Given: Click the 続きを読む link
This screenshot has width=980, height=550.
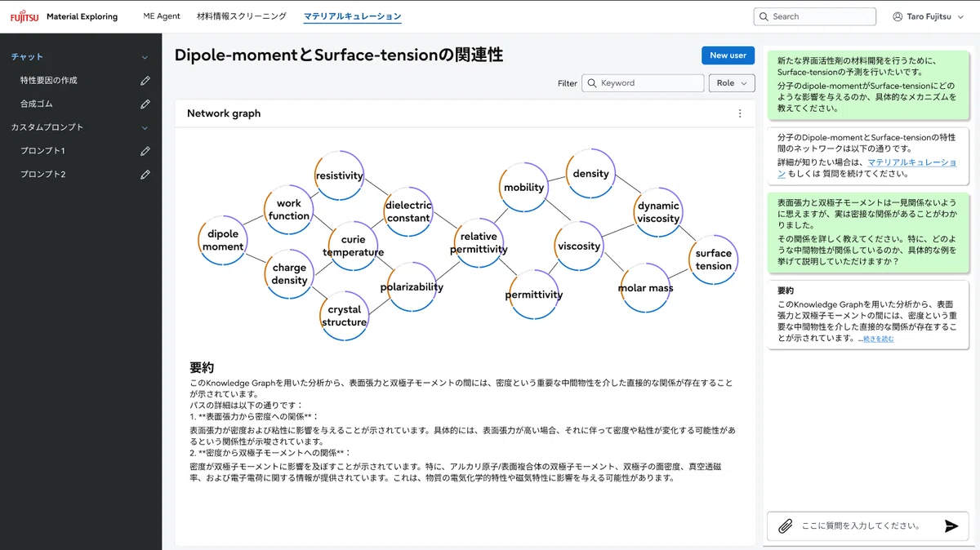Looking at the screenshot, I should [879, 339].
